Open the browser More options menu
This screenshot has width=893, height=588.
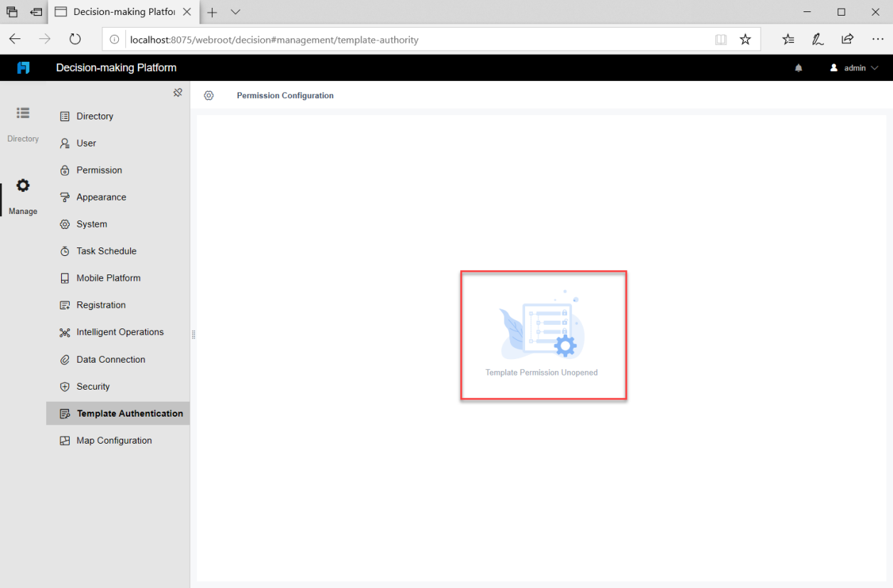coord(878,39)
